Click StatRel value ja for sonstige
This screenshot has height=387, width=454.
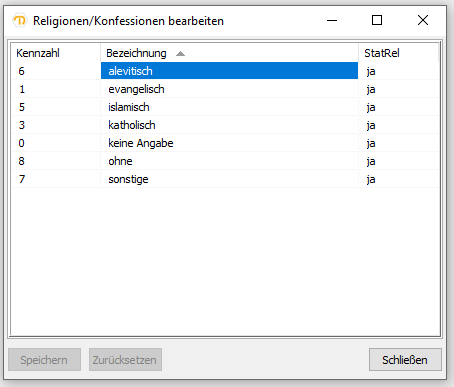(371, 179)
